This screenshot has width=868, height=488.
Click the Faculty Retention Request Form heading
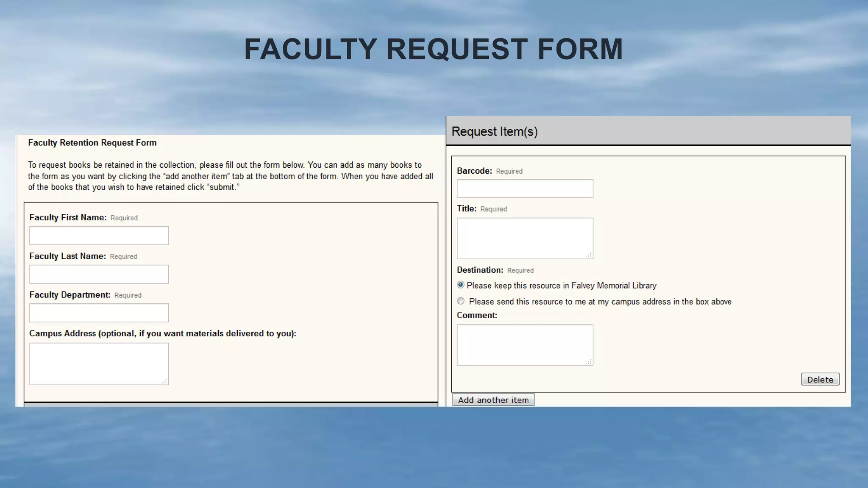(92, 143)
